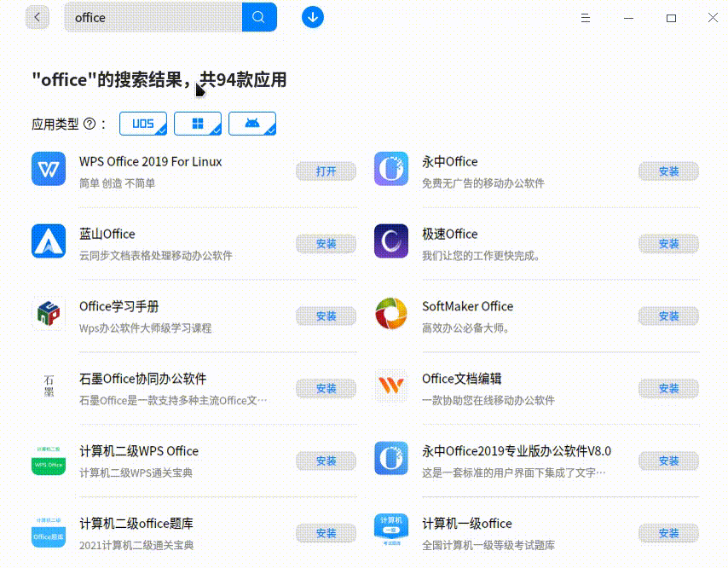Install 永中Office with 安装 button
Viewport: 728px width, 568px height.
pyautogui.click(x=668, y=171)
